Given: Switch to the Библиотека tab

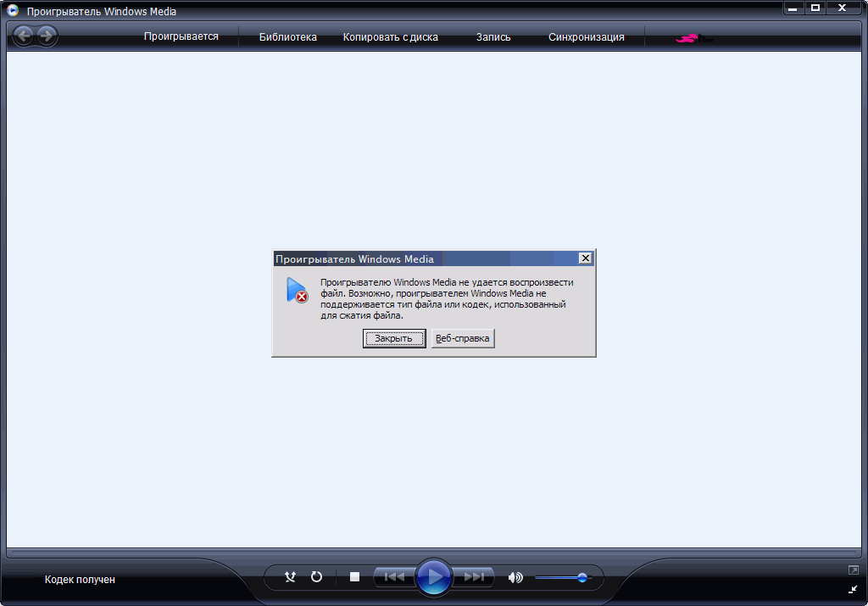Looking at the screenshot, I should [x=288, y=37].
